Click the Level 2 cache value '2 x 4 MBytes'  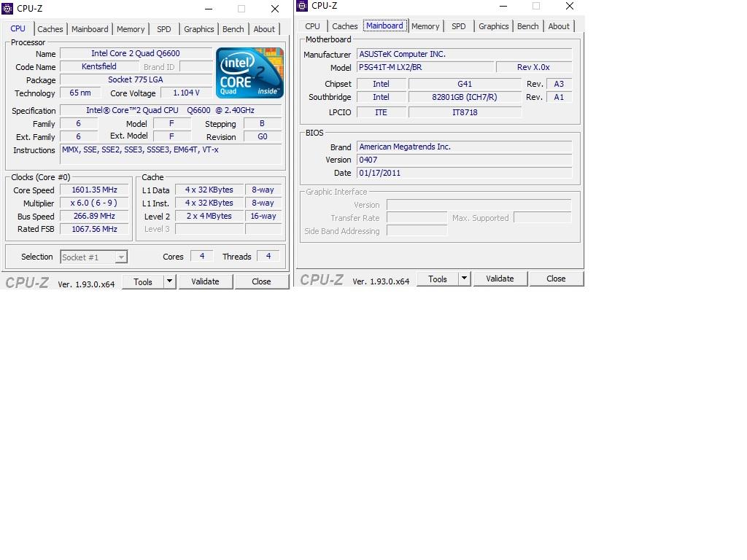[x=209, y=216]
